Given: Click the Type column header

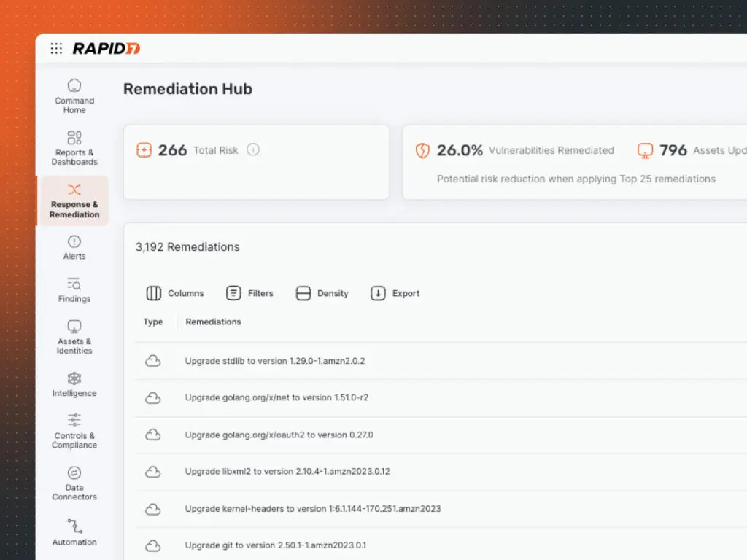Looking at the screenshot, I should click(x=152, y=322).
